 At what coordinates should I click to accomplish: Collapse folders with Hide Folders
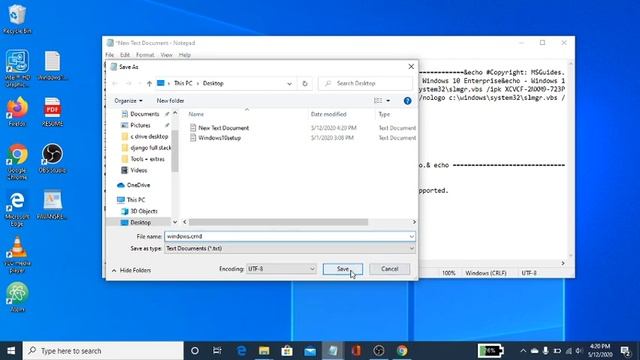[131, 270]
